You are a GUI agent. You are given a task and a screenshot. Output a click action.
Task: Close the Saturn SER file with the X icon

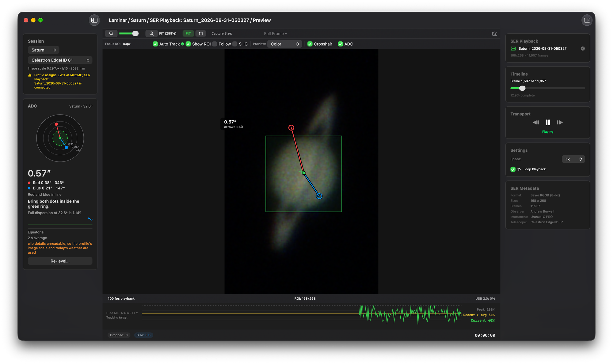(583, 48)
